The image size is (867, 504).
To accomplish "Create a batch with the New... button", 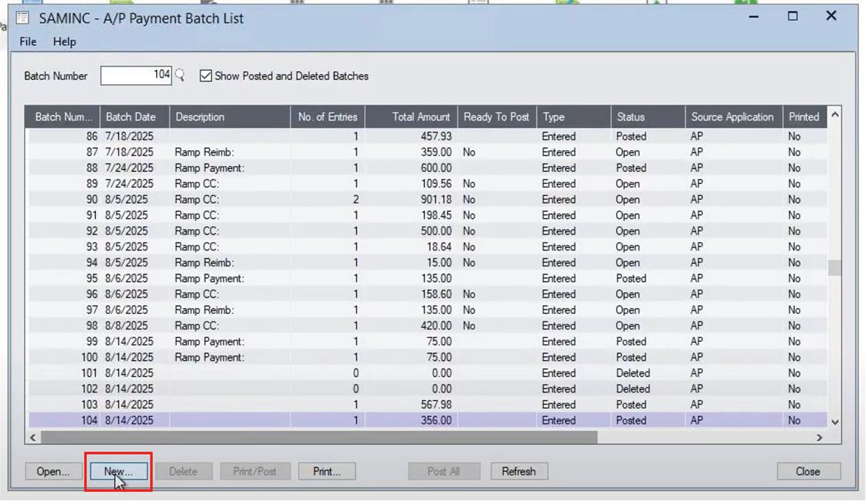I will pos(118,471).
